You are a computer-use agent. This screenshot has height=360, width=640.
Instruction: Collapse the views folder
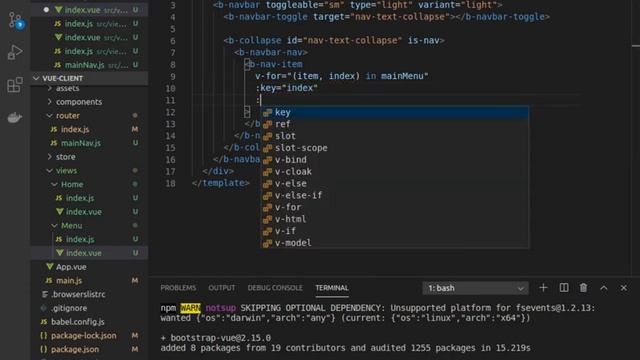pyautogui.click(x=89, y=171)
